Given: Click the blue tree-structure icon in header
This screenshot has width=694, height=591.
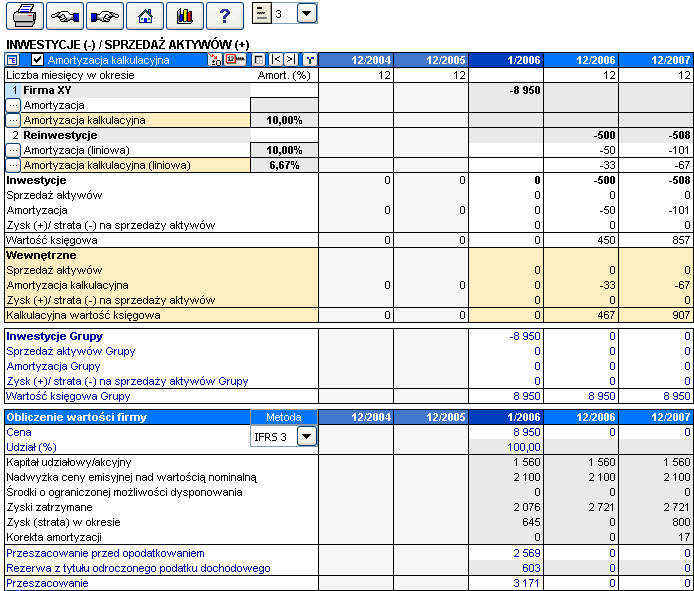Looking at the screenshot, I should click(310, 60).
